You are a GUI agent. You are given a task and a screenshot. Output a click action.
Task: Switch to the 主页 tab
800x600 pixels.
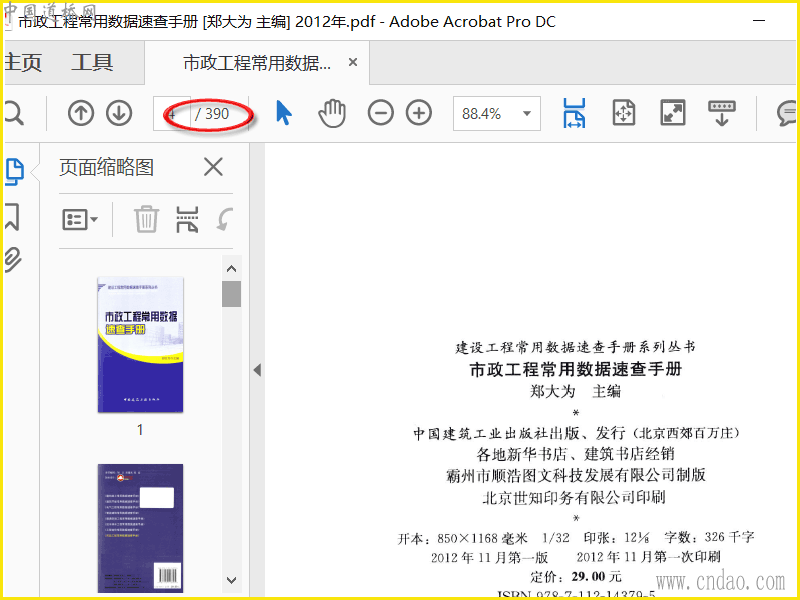22,63
